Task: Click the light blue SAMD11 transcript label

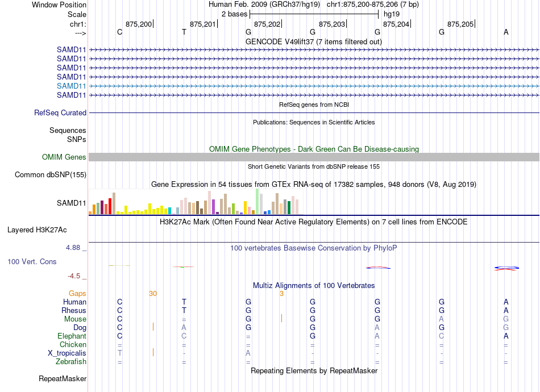Action: [x=71, y=86]
